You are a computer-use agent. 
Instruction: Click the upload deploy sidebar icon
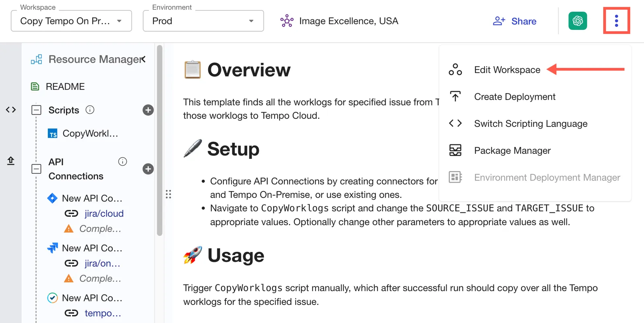11,161
